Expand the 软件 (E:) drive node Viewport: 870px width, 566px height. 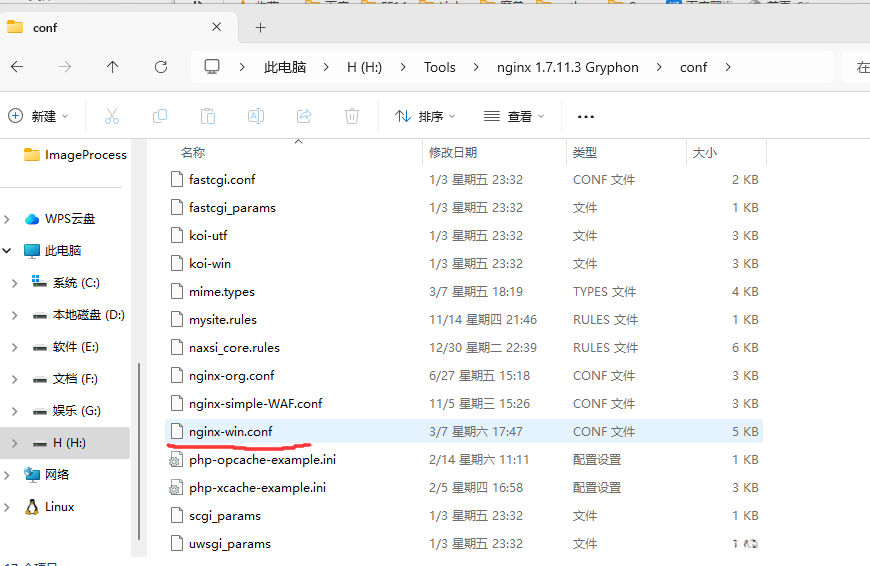point(14,347)
